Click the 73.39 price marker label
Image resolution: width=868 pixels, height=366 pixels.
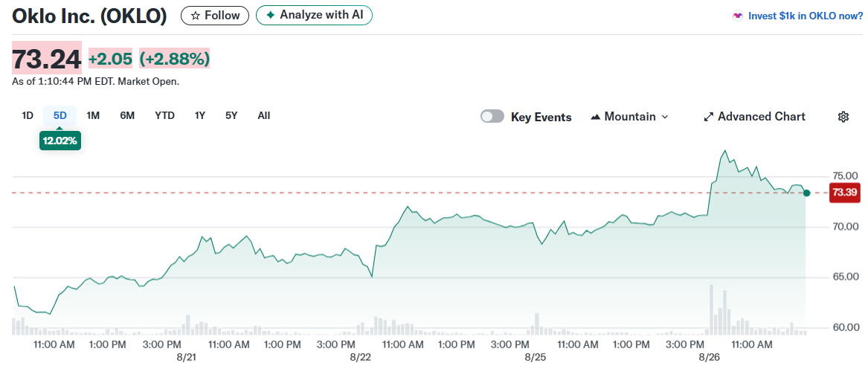tap(845, 193)
